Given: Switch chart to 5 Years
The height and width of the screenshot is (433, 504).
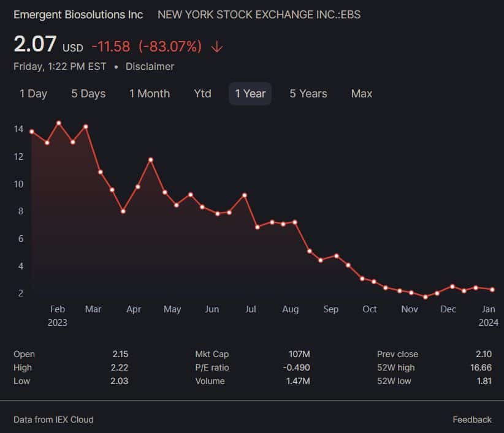Looking at the screenshot, I should click(x=308, y=94).
